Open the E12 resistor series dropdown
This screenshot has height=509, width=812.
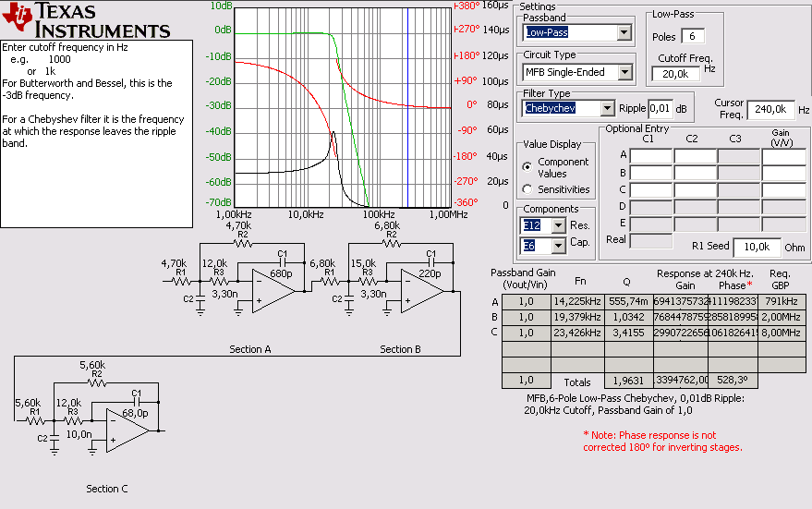coord(542,225)
